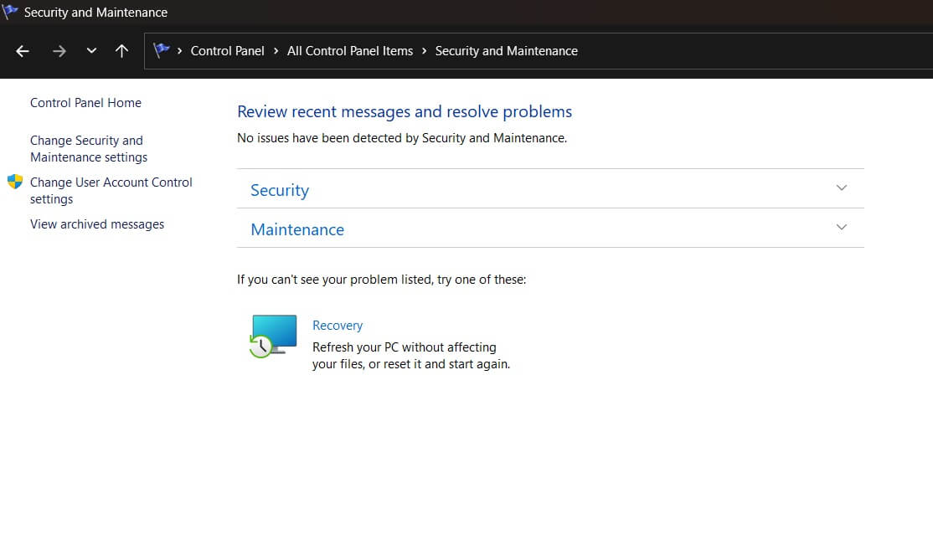The image size is (933, 560).
Task: Click the Security and Maintenance breadcrumb text
Action: 506,51
